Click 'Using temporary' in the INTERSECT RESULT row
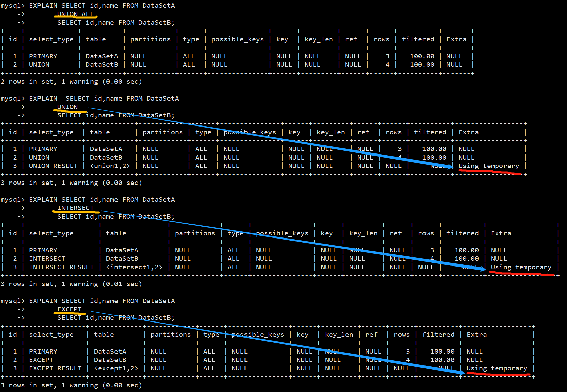This screenshot has width=567, height=392. (x=521, y=267)
